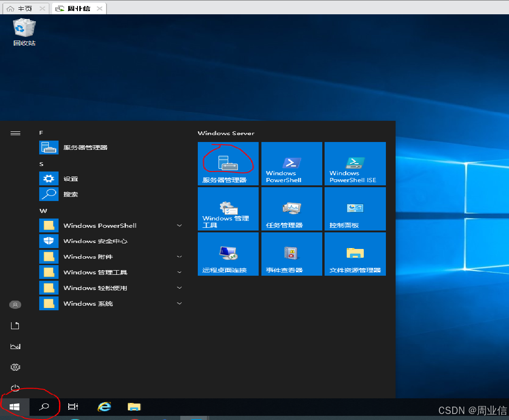Click the power button in the Start menu

(x=15, y=387)
